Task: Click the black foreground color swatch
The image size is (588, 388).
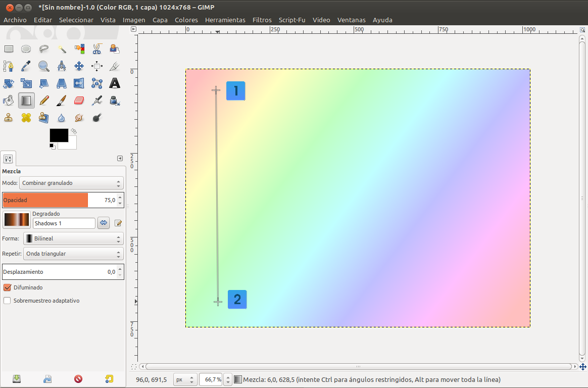Action: point(59,135)
